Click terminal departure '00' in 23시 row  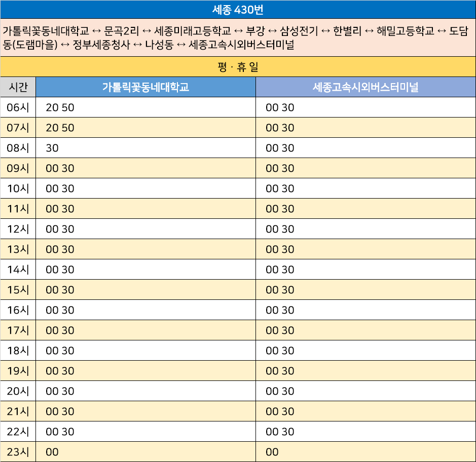click(x=272, y=452)
